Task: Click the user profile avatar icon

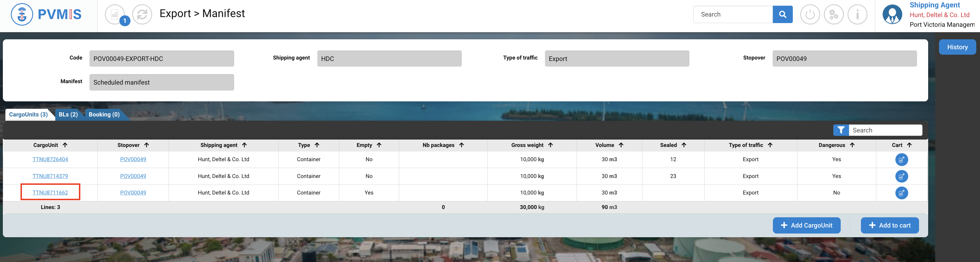Action: pos(892,15)
